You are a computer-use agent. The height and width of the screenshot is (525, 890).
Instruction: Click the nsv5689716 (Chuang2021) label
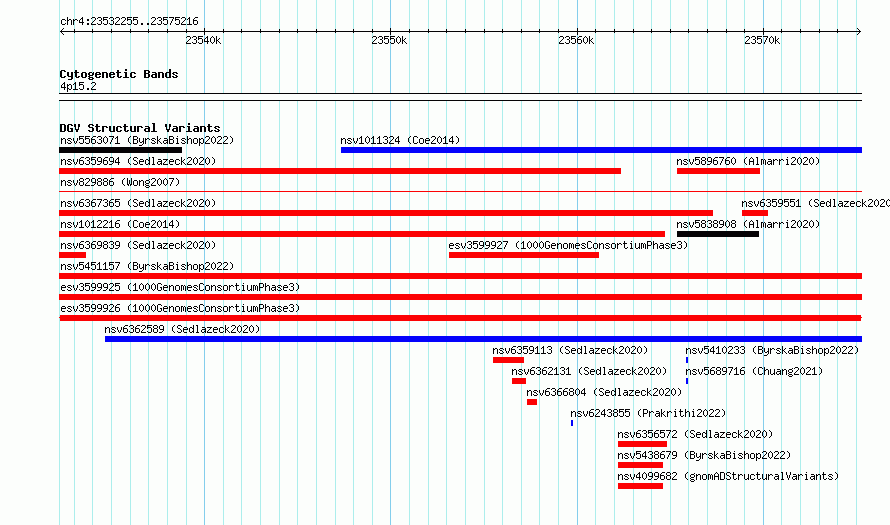[x=754, y=371]
